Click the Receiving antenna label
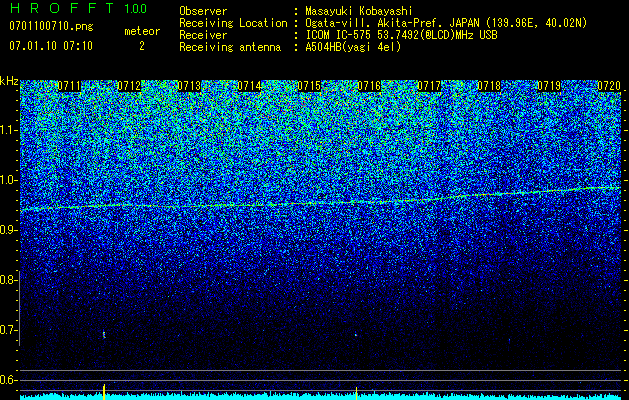 point(230,47)
